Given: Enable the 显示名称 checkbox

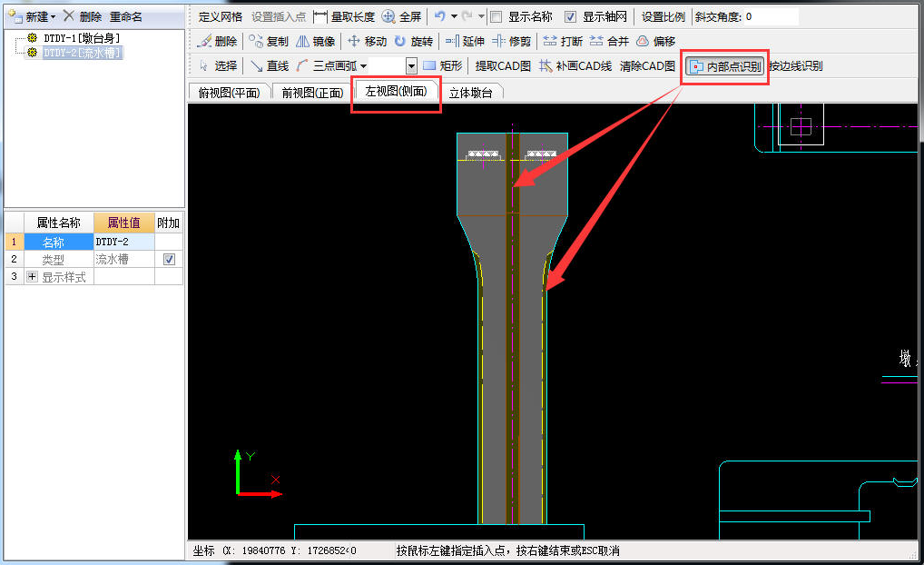Looking at the screenshot, I should tap(496, 17).
